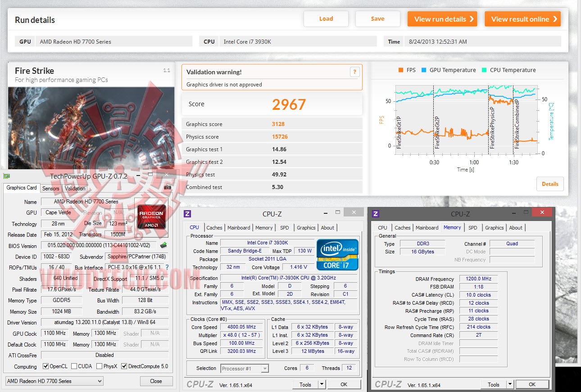This screenshot has height=392, width=581.
Task: Open Caches tab in CPU-Z CPU window
Action: [x=214, y=228]
